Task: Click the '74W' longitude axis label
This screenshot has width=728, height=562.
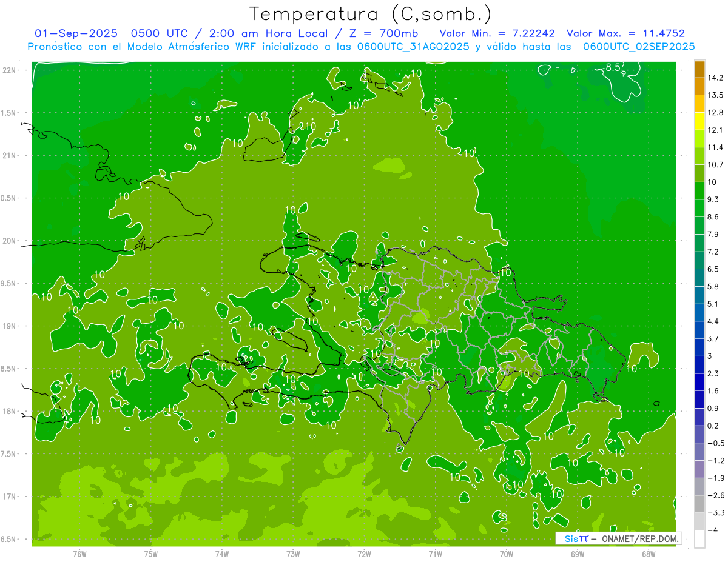Action: click(x=222, y=553)
